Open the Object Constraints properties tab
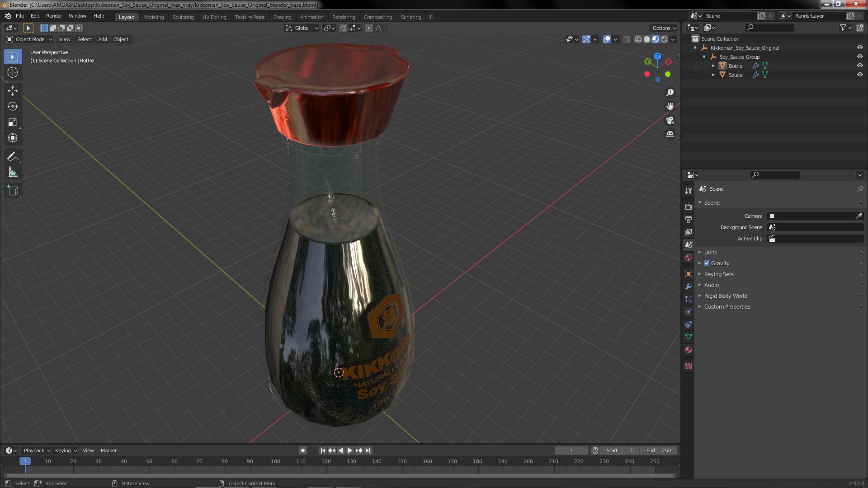 coord(689,324)
